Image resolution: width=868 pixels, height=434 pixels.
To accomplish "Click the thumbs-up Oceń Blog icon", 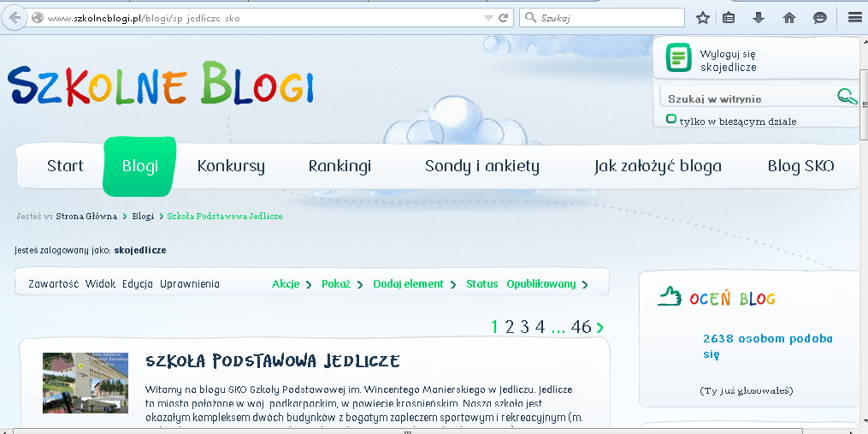I will (x=670, y=296).
